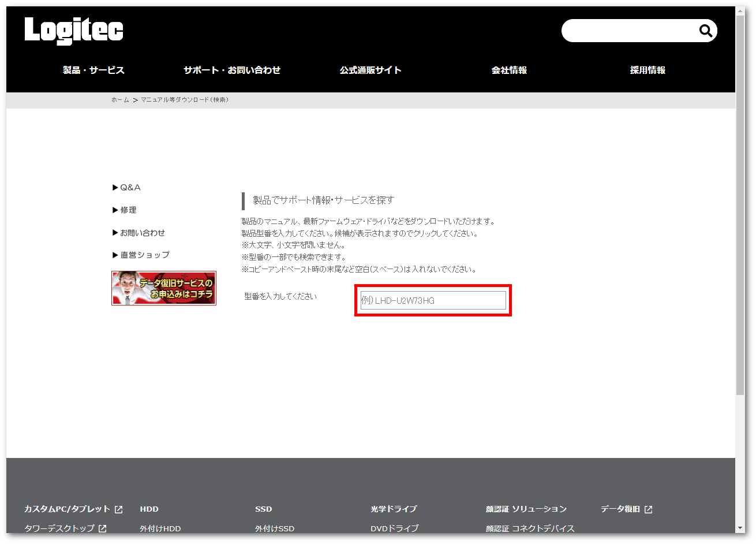Click マニュアル等ダウンロード(検索) breadcrumb text
This screenshot has width=756, height=544.
[185, 100]
